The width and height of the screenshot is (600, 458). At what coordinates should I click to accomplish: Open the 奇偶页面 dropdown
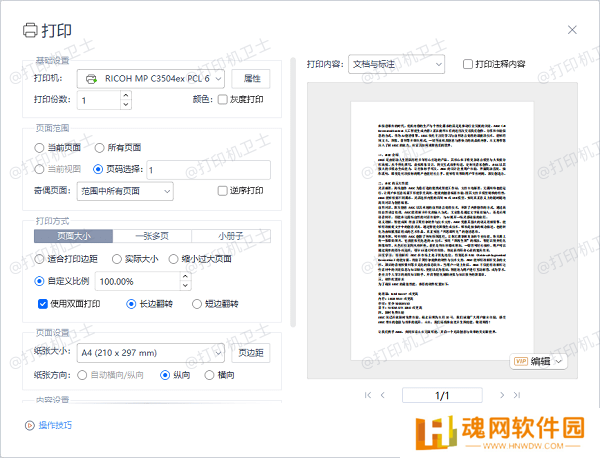tap(125, 191)
